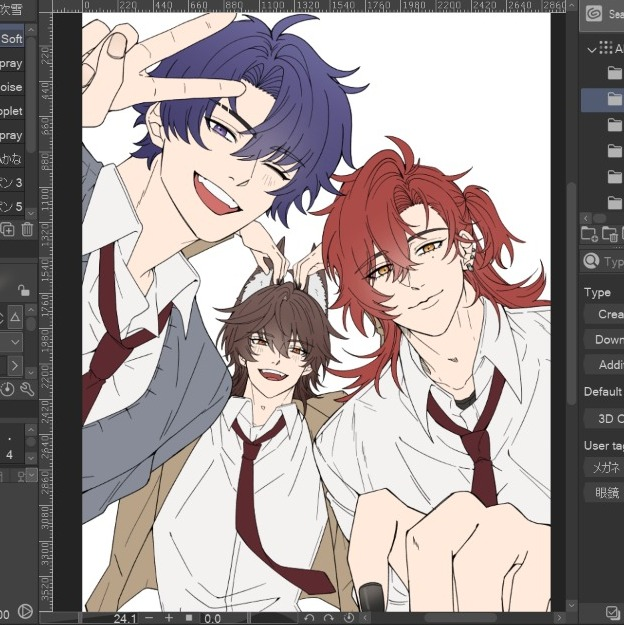Create new material folder

(x=589, y=234)
